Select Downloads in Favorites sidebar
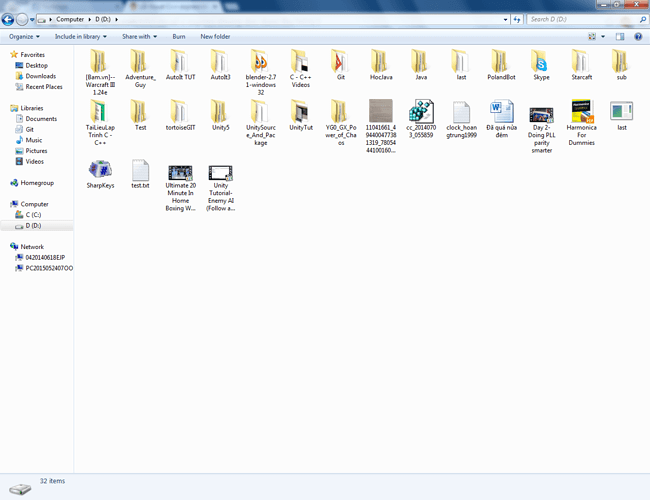This screenshot has width=650, height=500. tap(40, 76)
